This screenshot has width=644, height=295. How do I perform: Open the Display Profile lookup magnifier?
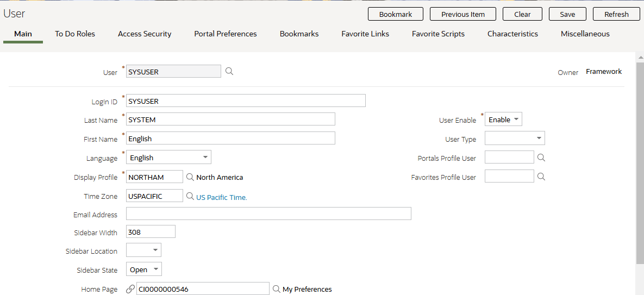point(190,177)
